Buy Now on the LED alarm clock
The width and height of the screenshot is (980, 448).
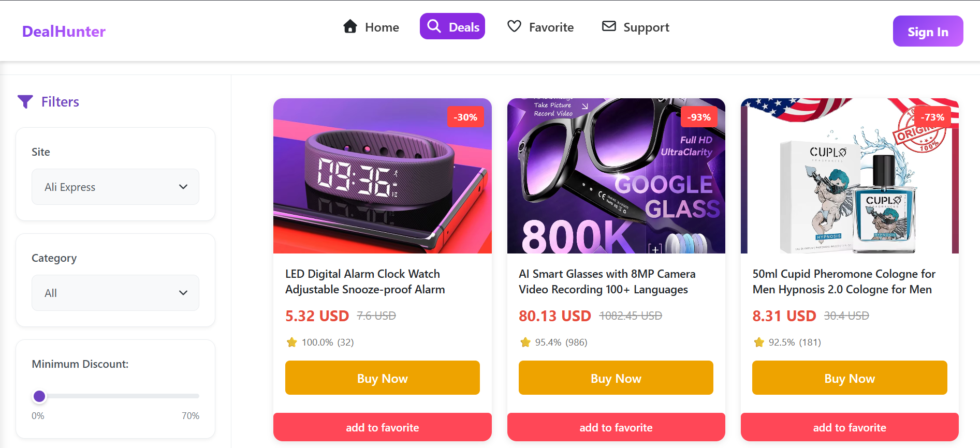coord(382,378)
